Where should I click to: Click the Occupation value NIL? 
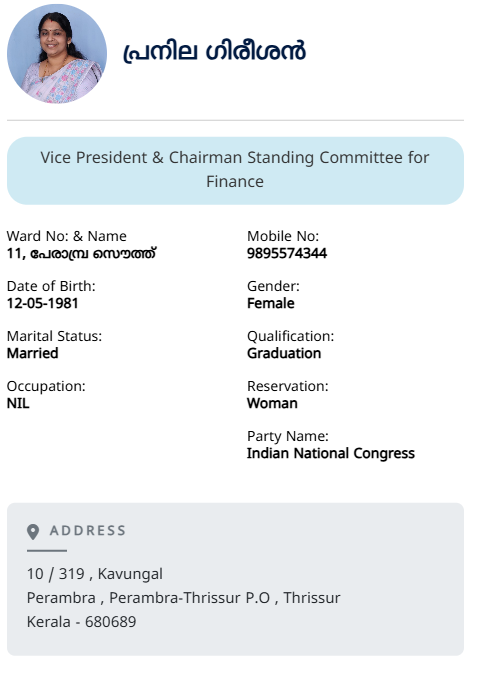point(18,403)
